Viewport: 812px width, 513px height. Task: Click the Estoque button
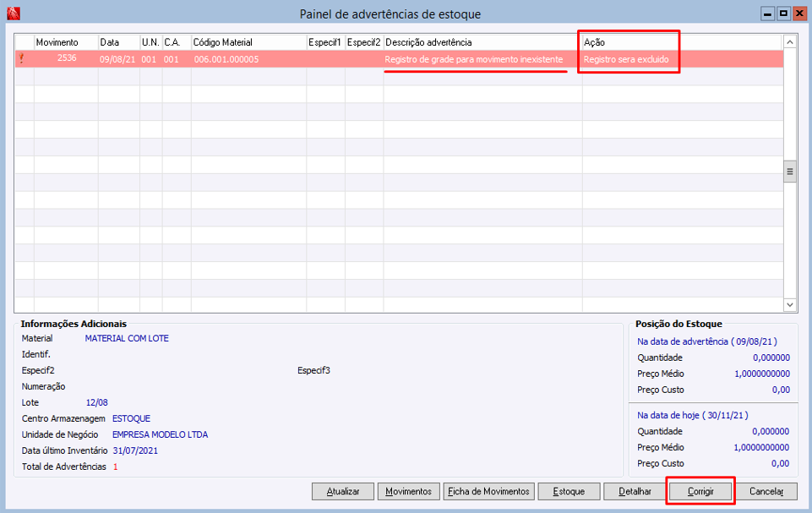569,491
